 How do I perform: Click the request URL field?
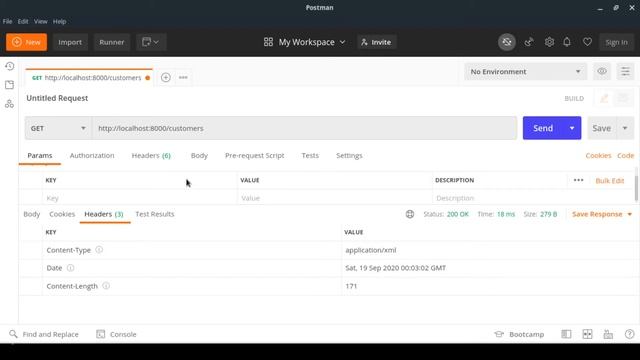tap(304, 128)
